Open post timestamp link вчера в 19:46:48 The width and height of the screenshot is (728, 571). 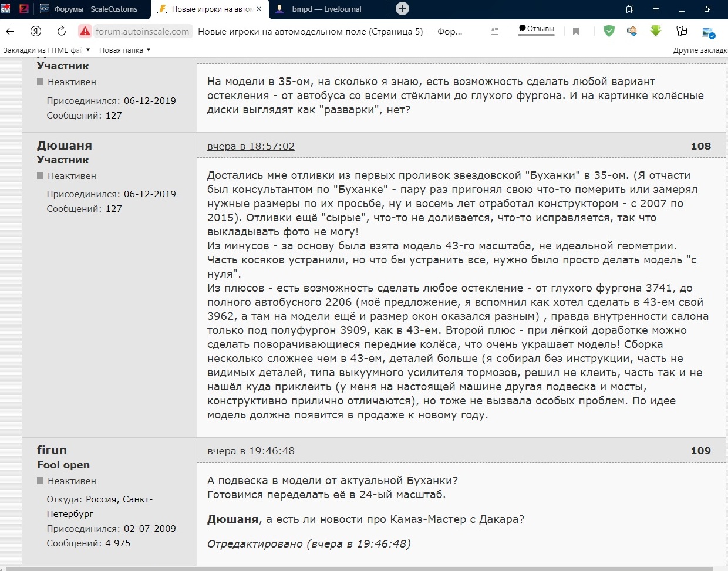[x=251, y=451]
